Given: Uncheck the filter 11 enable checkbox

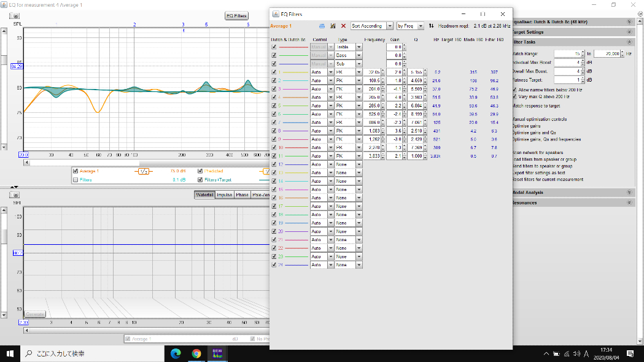Looking at the screenshot, I should pos(274,156).
